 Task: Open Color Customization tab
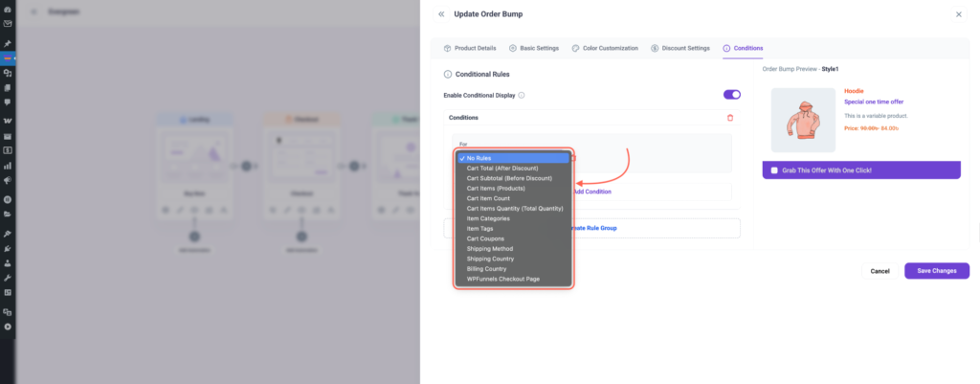pos(605,48)
